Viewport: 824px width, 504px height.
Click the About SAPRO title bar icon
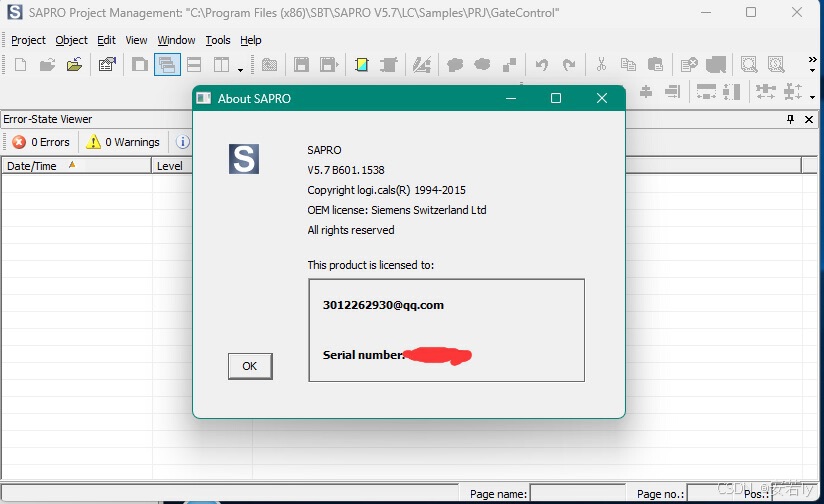tap(203, 98)
